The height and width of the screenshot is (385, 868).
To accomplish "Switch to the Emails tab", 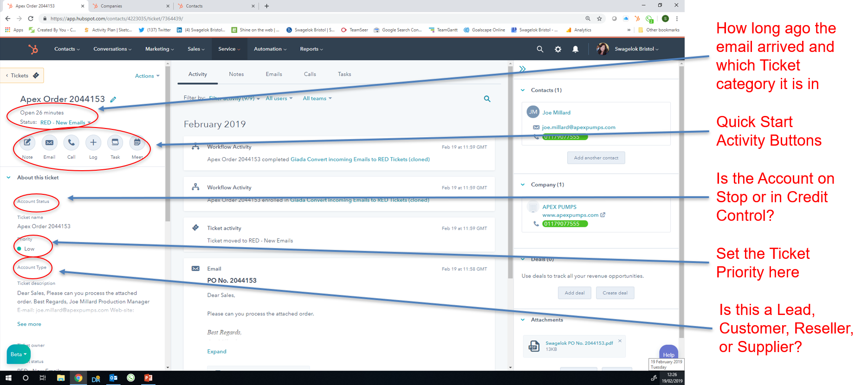I will (274, 74).
